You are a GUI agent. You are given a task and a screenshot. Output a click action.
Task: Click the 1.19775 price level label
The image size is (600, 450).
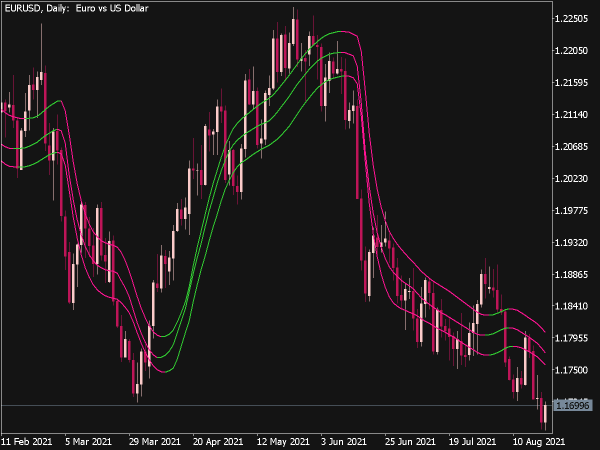tap(571, 210)
